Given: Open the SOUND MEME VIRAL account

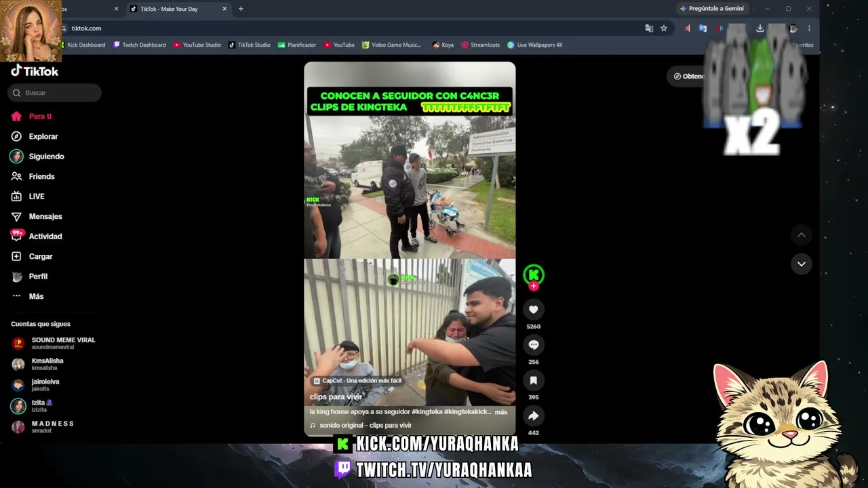Looking at the screenshot, I should 54,343.
